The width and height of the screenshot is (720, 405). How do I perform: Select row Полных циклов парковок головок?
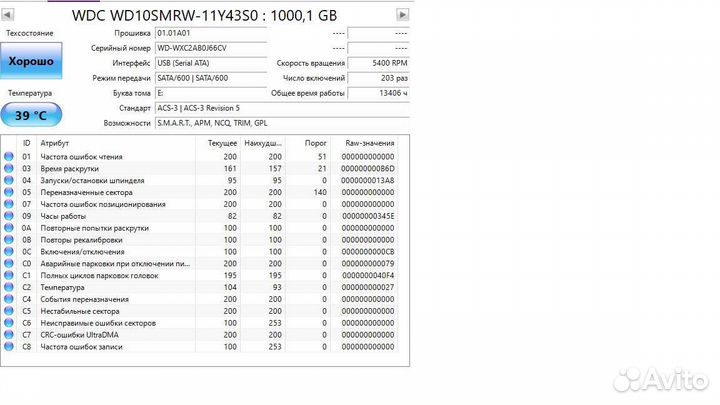click(x=200, y=276)
